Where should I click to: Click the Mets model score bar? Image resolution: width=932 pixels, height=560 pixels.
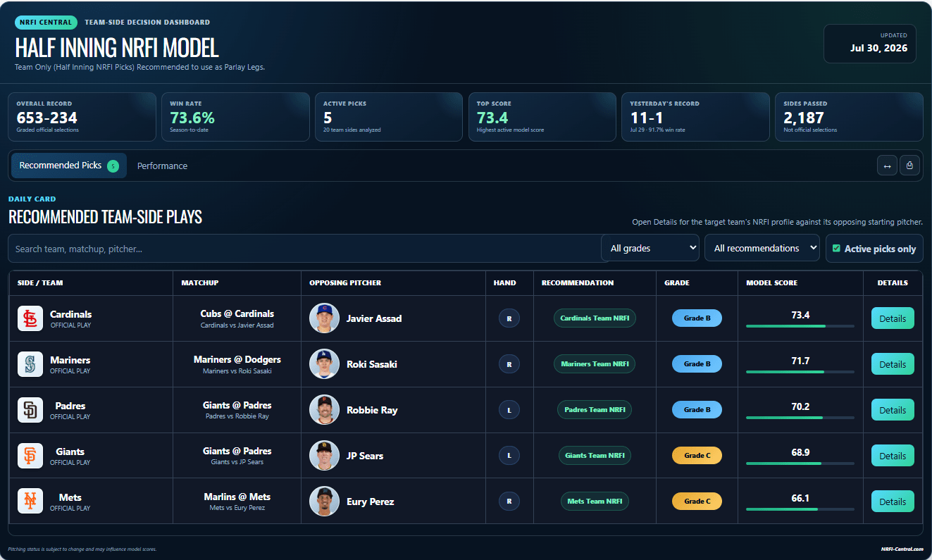(x=800, y=509)
